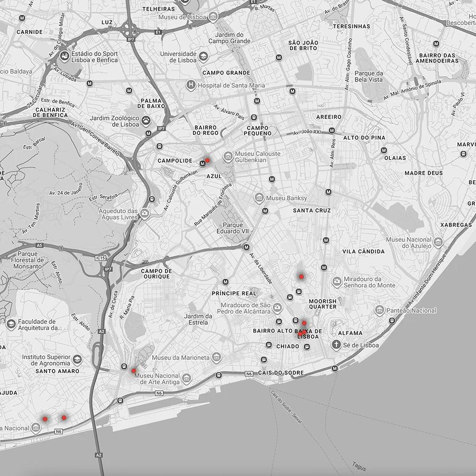Image resolution: width=476 pixels, height=476 pixels.
Task: Open the Aqueduto das Águas Livres camera icon
Action: point(145,214)
